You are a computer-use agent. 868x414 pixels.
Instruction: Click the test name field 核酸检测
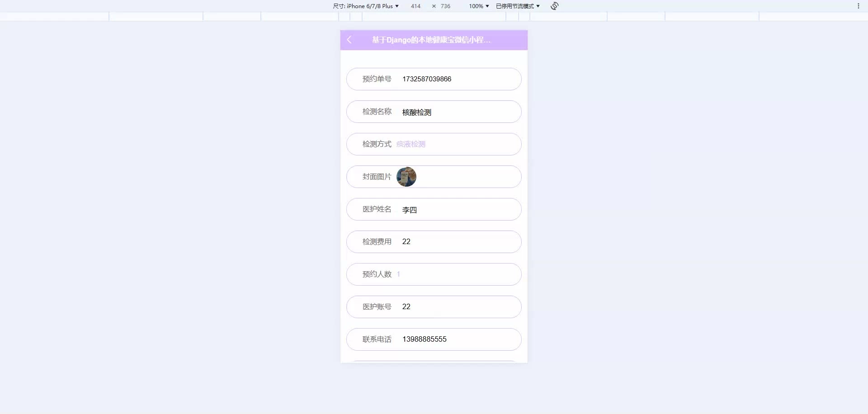click(434, 112)
